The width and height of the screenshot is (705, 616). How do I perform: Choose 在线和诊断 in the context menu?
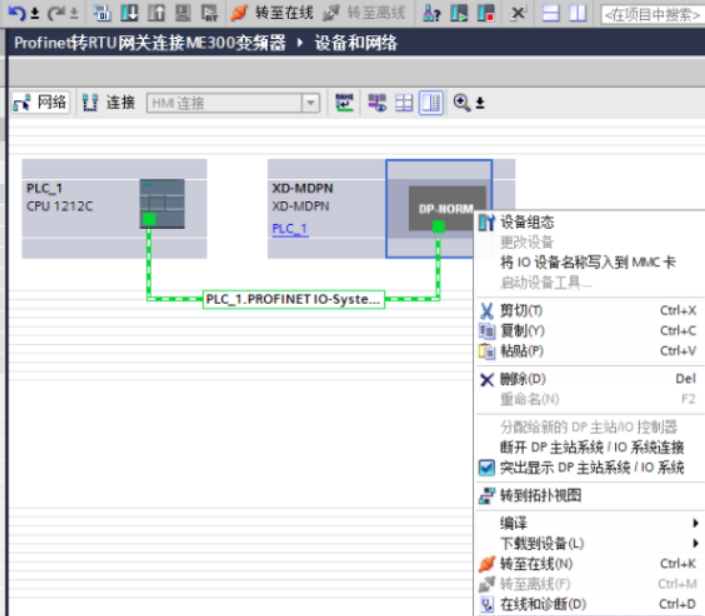coord(542,604)
